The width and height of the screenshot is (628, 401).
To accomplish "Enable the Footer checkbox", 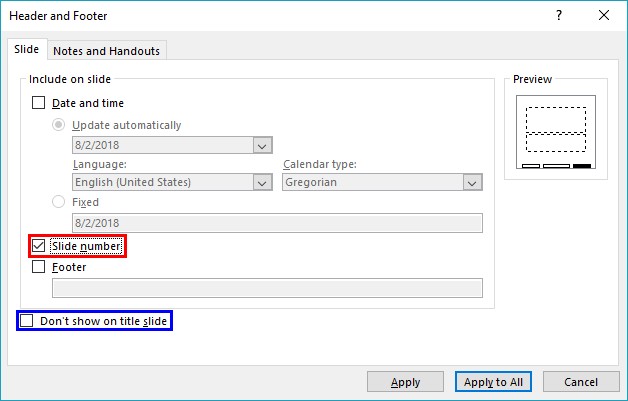I will pos(38,266).
